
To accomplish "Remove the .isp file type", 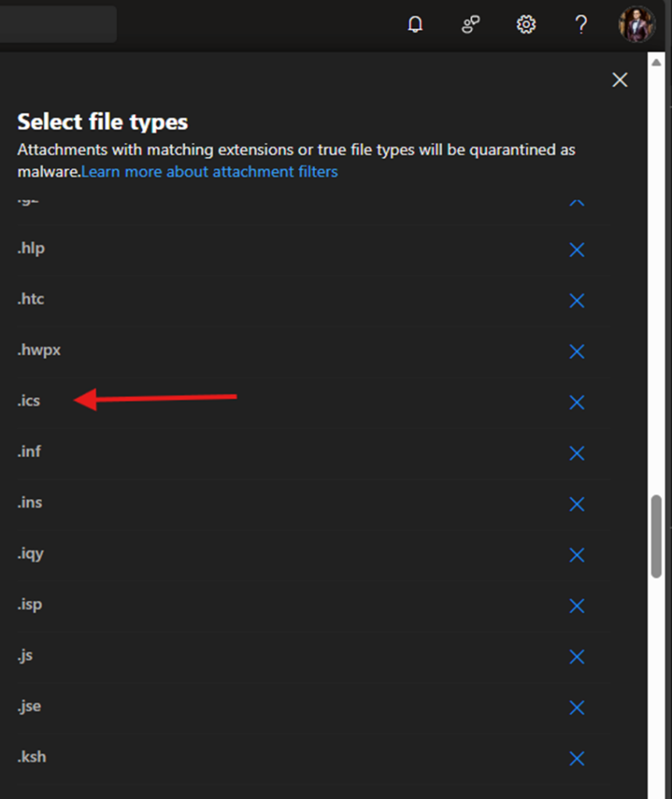I will (x=577, y=605).
